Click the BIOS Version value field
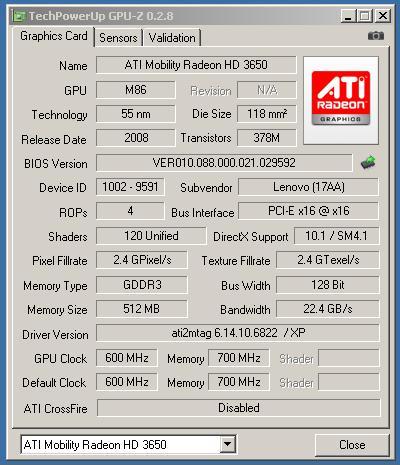The image size is (400, 465). coord(224,163)
